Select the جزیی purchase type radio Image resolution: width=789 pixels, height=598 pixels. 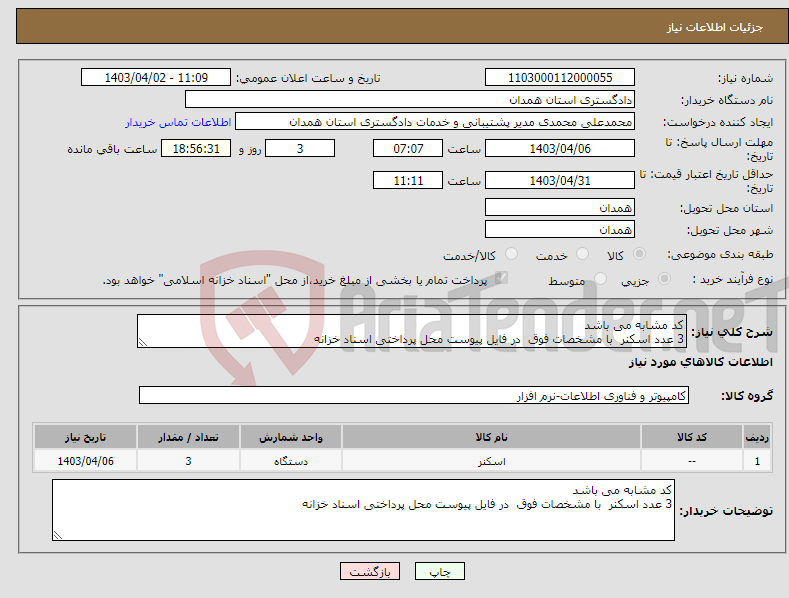pos(664,278)
